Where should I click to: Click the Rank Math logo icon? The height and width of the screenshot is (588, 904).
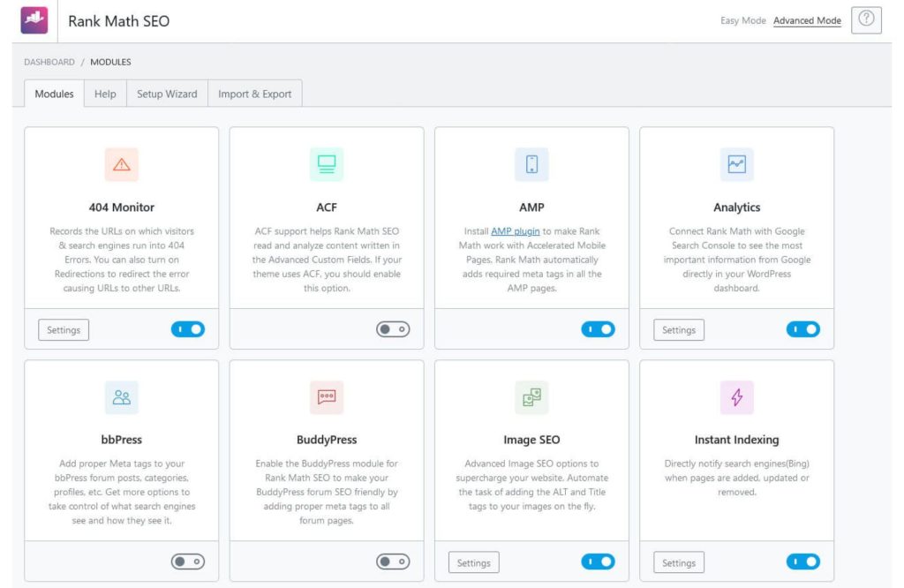pos(33,19)
